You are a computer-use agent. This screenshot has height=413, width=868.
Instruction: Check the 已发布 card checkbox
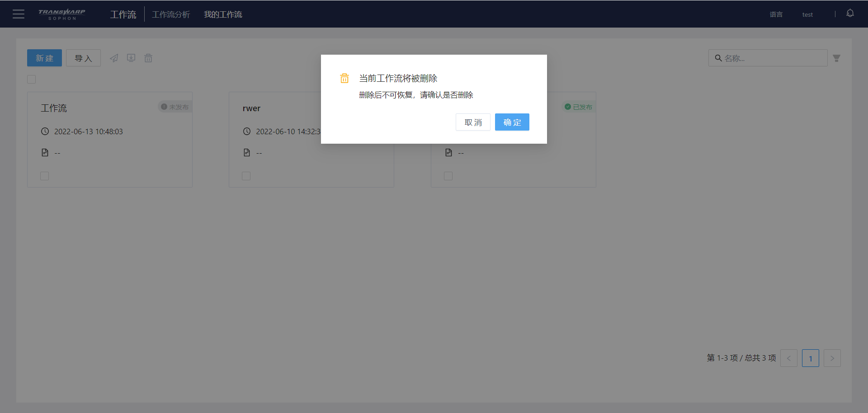pyautogui.click(x=448, y=176)
